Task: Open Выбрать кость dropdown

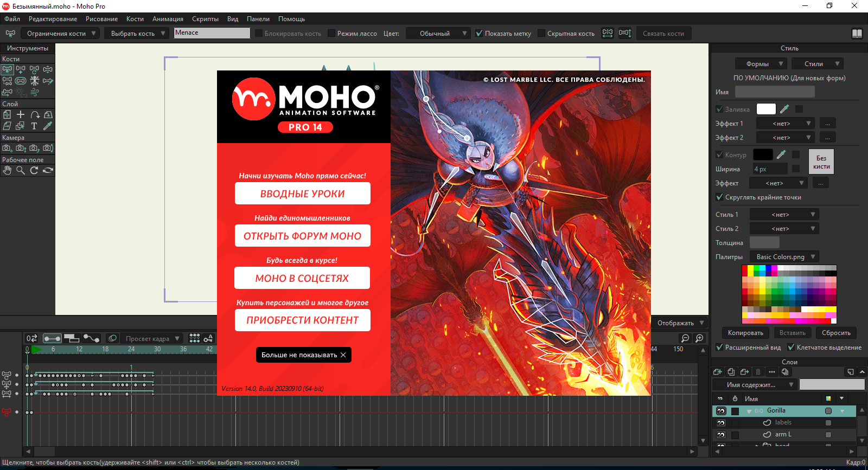Action: click(x=136, y=33)
